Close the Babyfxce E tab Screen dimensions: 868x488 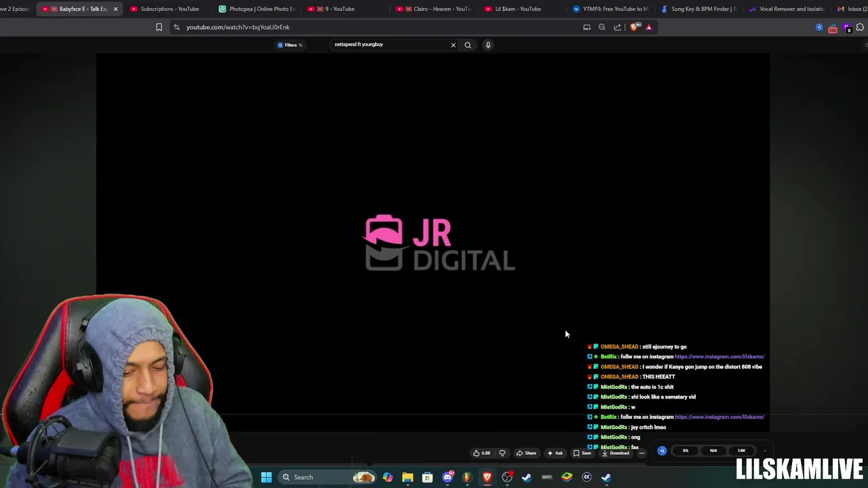(x=115, y=9)
